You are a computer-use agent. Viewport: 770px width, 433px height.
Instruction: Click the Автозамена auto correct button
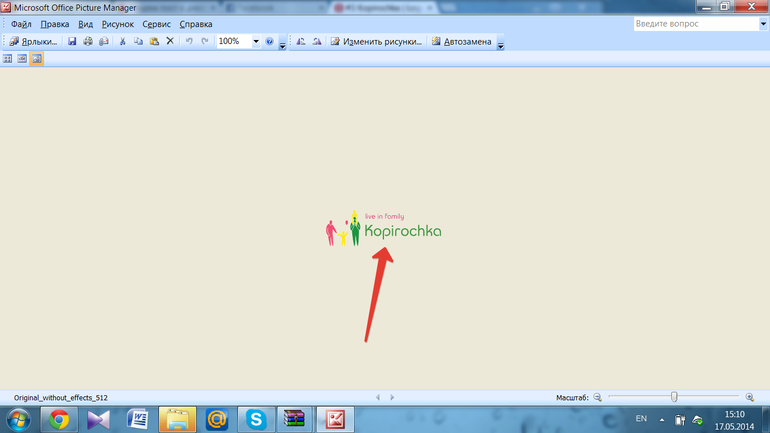pos(462,42)
